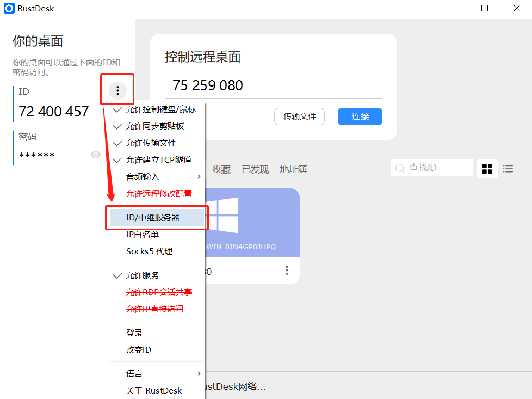Click the search magnifier icon
The height and width of the screenshot is (399, 532).
click(400, 168)
